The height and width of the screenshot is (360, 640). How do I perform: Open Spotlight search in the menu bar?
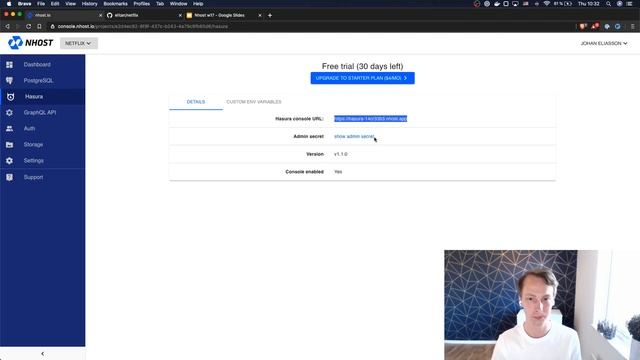point(609,4)
